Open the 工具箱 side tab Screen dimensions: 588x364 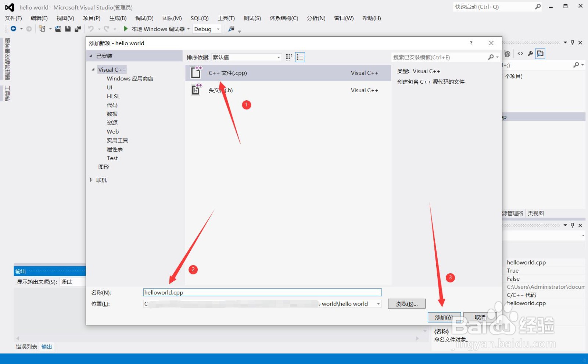(7, 93)
